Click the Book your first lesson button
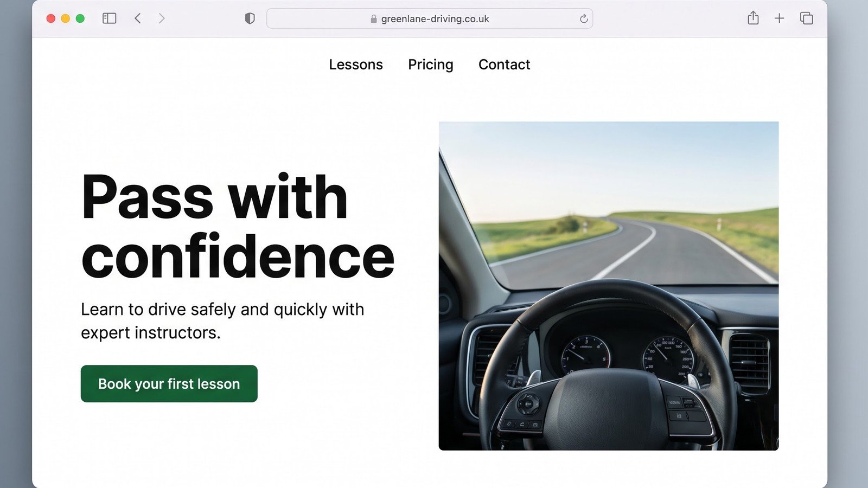This screenshot has width=868, height=488. tap(169, 384)
